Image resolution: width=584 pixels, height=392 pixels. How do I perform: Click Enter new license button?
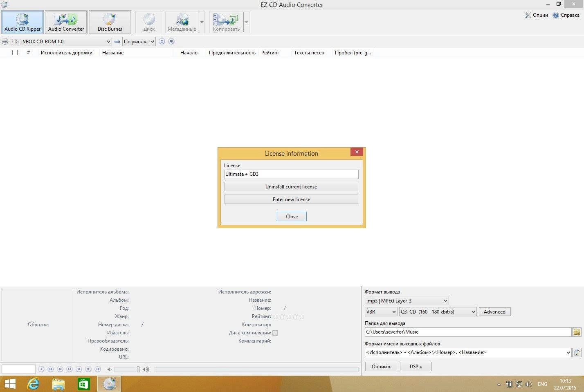pos(291,199)
